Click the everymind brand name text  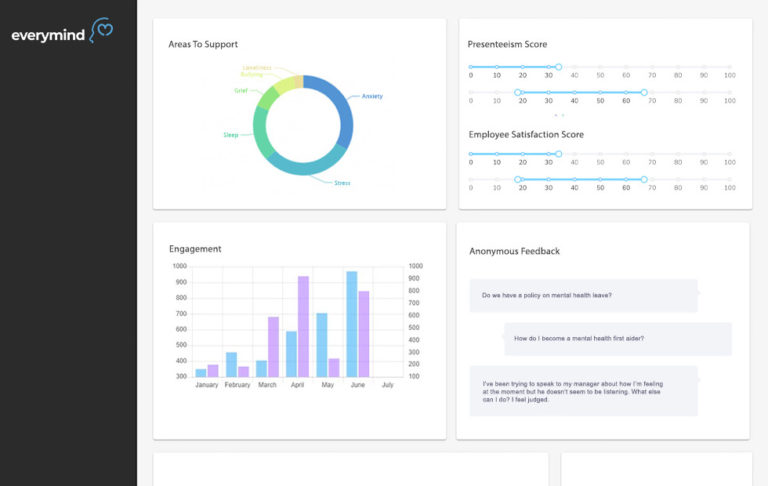coord(50,35)
